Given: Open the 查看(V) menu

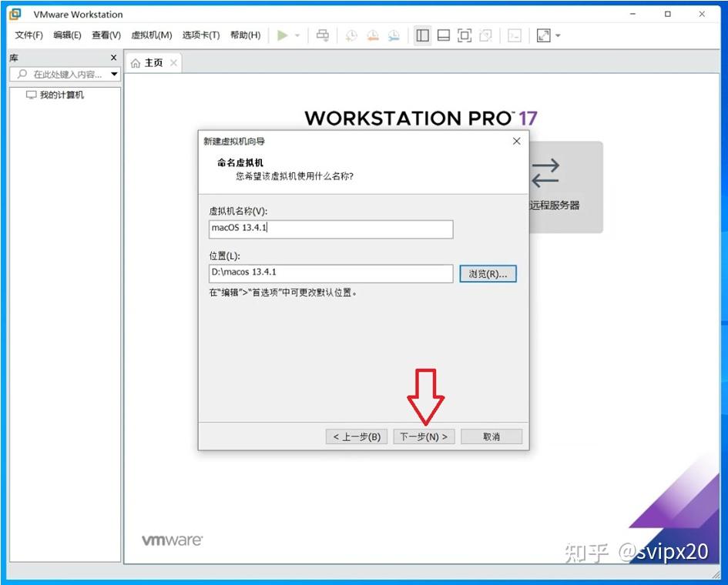Looking at the screenshot, I should pos(106,35).
